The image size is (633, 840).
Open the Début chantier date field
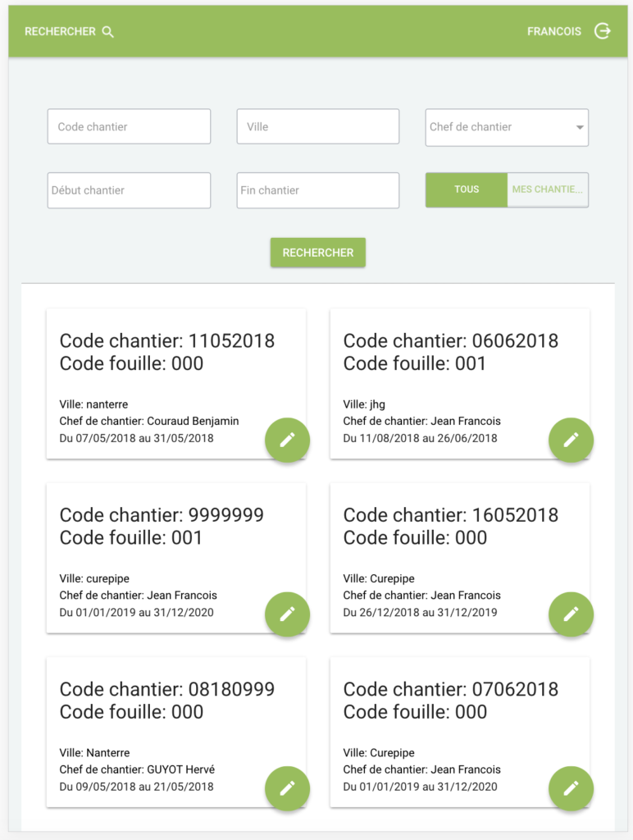[129, 190]
